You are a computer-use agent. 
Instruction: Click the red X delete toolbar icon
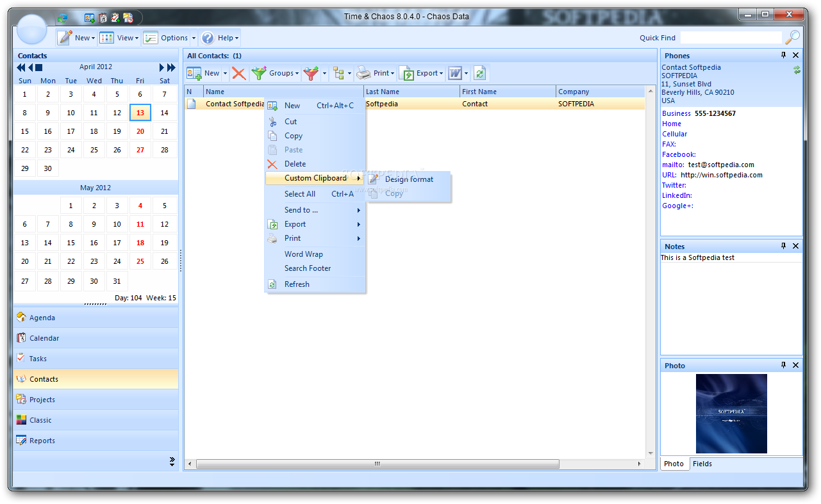coord(239,73)
